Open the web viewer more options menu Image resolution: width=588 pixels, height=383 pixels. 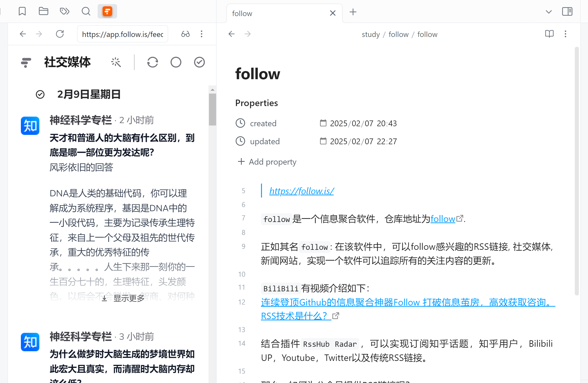(x=202, y=34)
